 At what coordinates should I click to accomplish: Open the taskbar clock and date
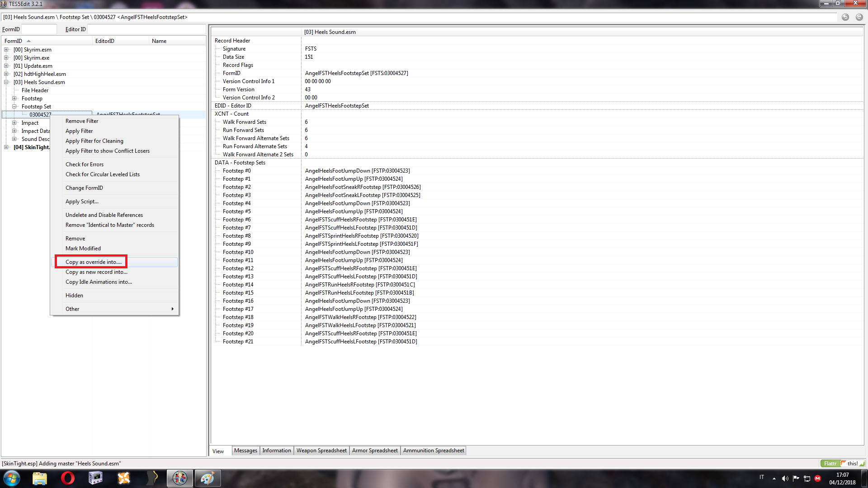point(842,479)
